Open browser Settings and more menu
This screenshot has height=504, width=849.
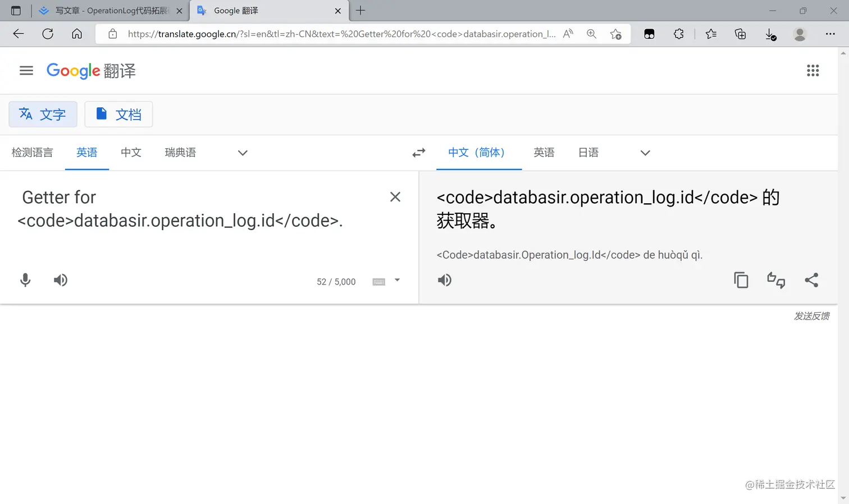click(830, 34)
